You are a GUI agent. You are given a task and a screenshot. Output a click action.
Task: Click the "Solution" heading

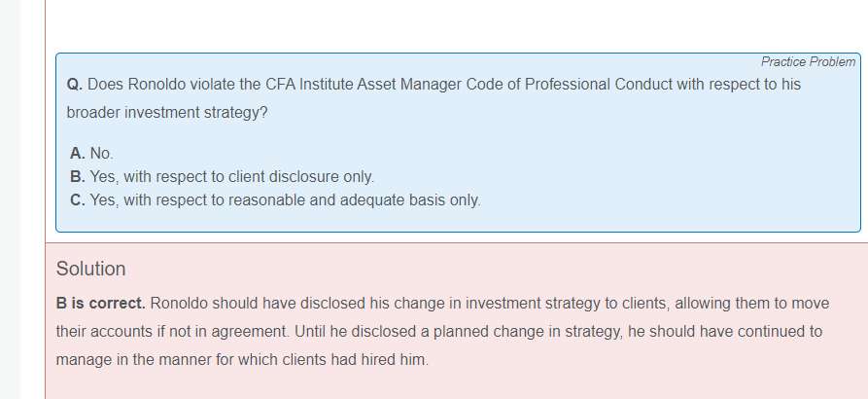pos(90,269)
